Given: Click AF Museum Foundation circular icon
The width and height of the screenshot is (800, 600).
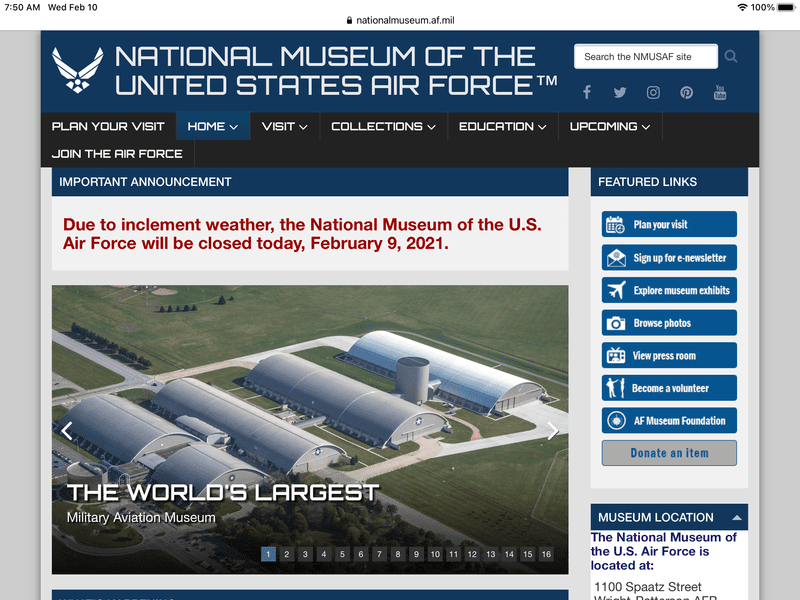Looking at the screenshot, I should [x=616, y=421].
